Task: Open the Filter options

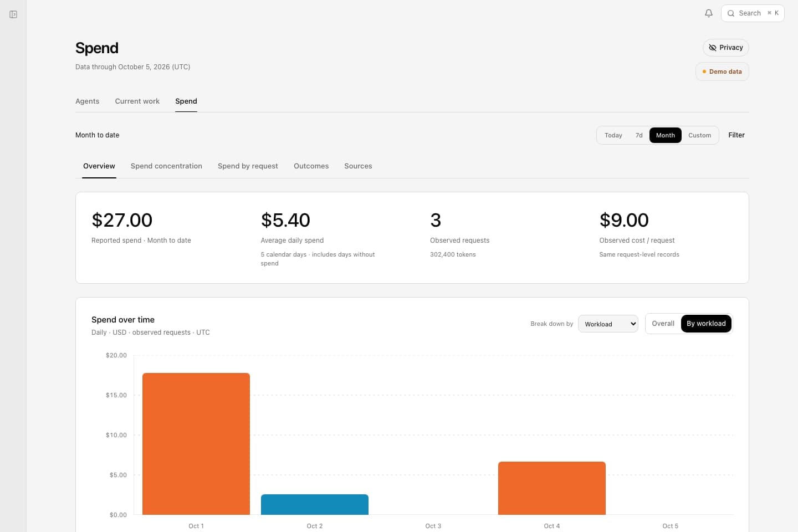Action: pyautogui.click(x=736, y=135)
